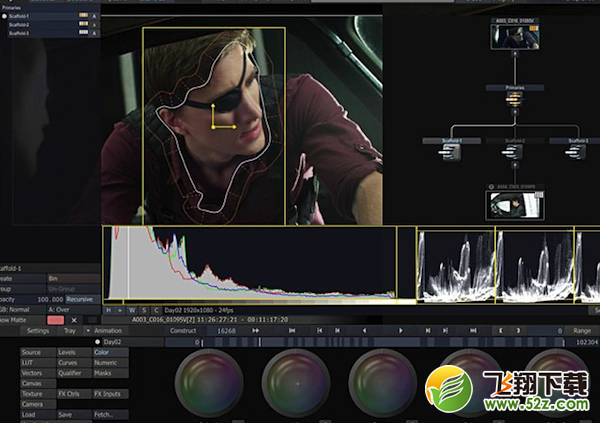This screenshot has height=423, width=600.
Task: Click the frame number 16268 field
Action: point(226,331)
